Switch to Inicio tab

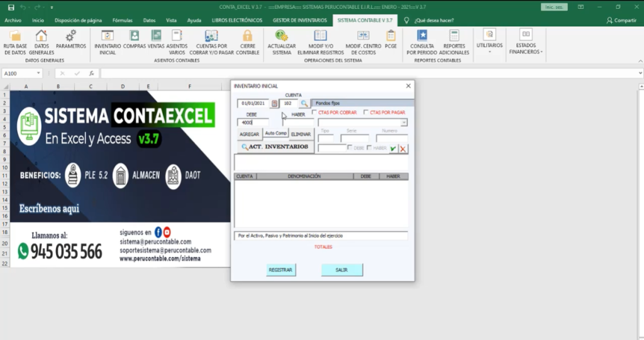pyautogui.click(x=38, y=20)
